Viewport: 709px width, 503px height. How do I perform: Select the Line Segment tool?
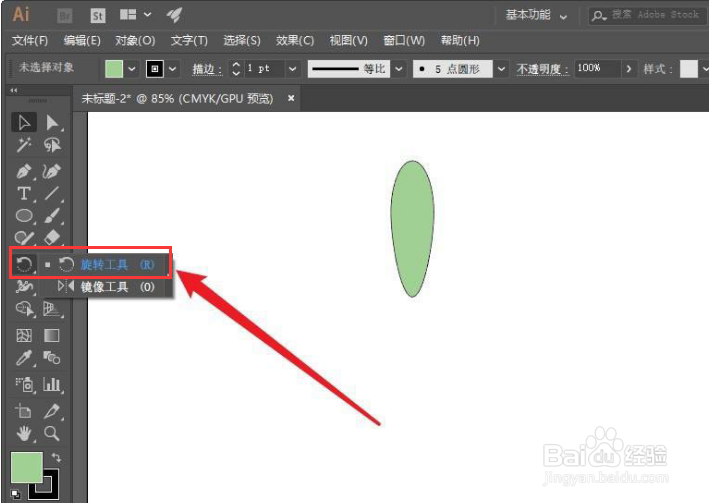click(52, 194)
